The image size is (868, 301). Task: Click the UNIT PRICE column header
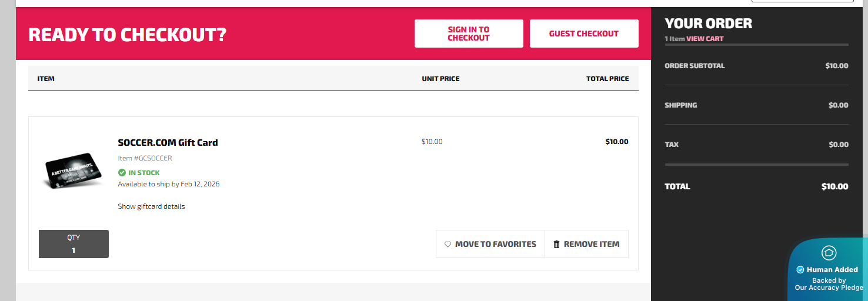[x=440, y=79]
